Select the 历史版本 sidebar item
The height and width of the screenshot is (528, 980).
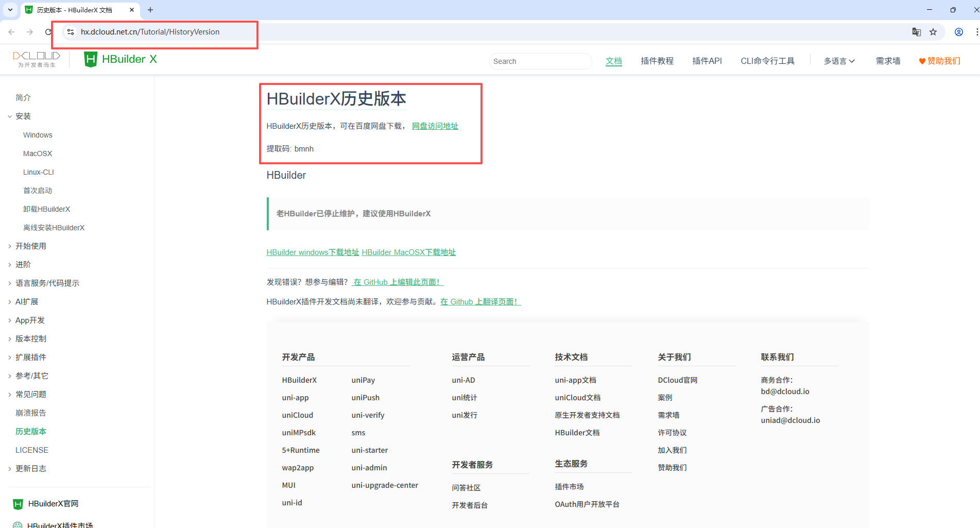(x=31, y=432)
